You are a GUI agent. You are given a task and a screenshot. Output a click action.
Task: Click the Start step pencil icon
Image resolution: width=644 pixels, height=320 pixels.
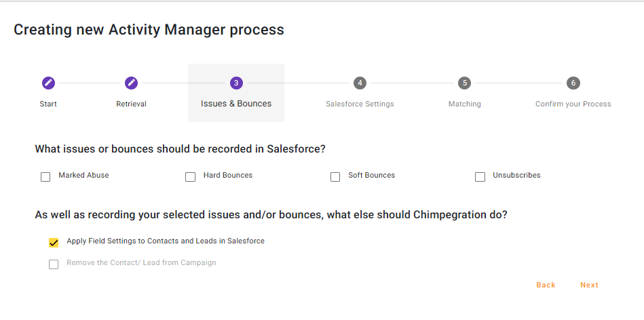(x=48, y=83)
